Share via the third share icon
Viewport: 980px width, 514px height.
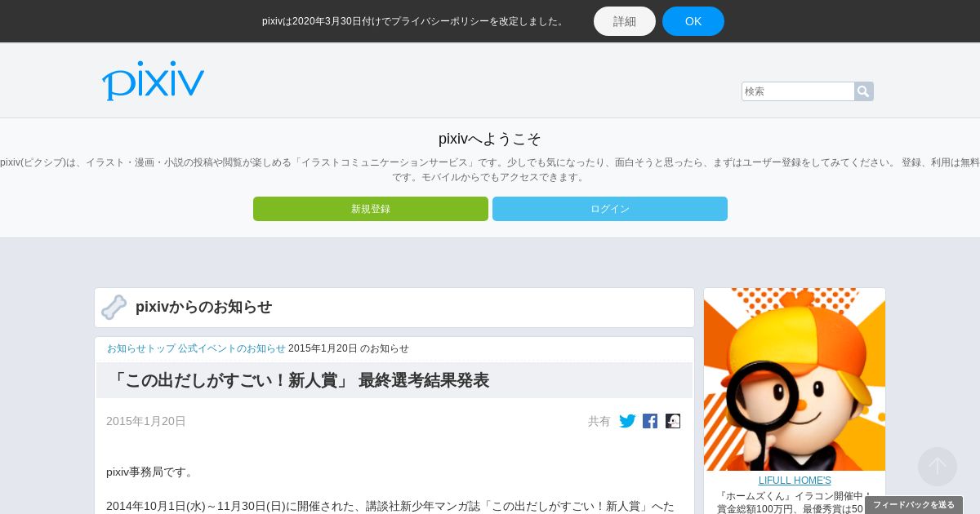(673, 421)
